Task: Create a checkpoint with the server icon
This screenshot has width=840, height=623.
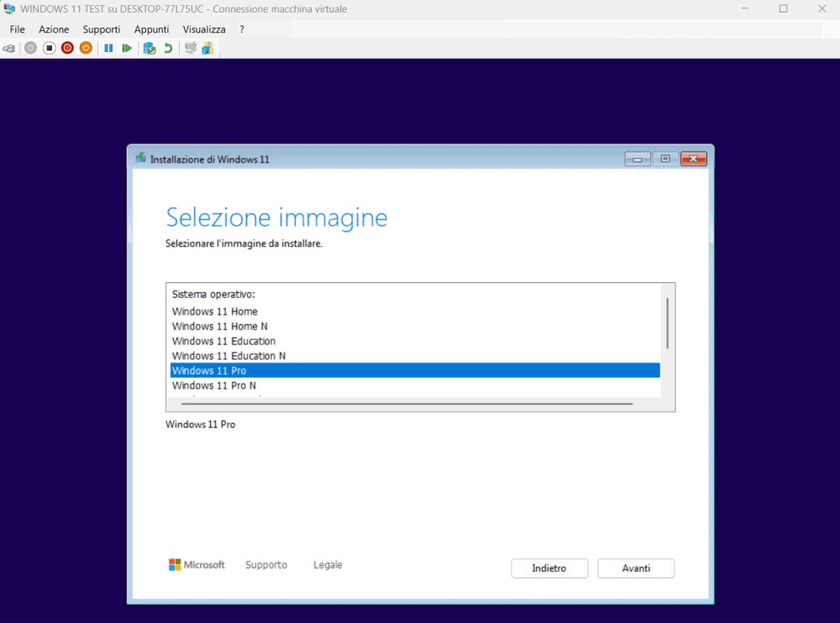Action: pos(150,48)
